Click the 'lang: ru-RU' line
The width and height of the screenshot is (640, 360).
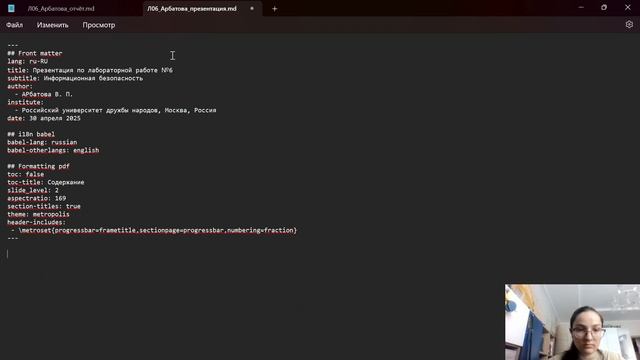[27, 61]
